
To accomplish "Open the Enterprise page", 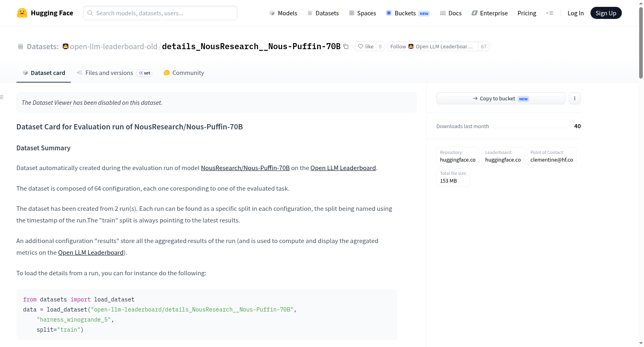I will pyautogui.click(x=489, y=13).
